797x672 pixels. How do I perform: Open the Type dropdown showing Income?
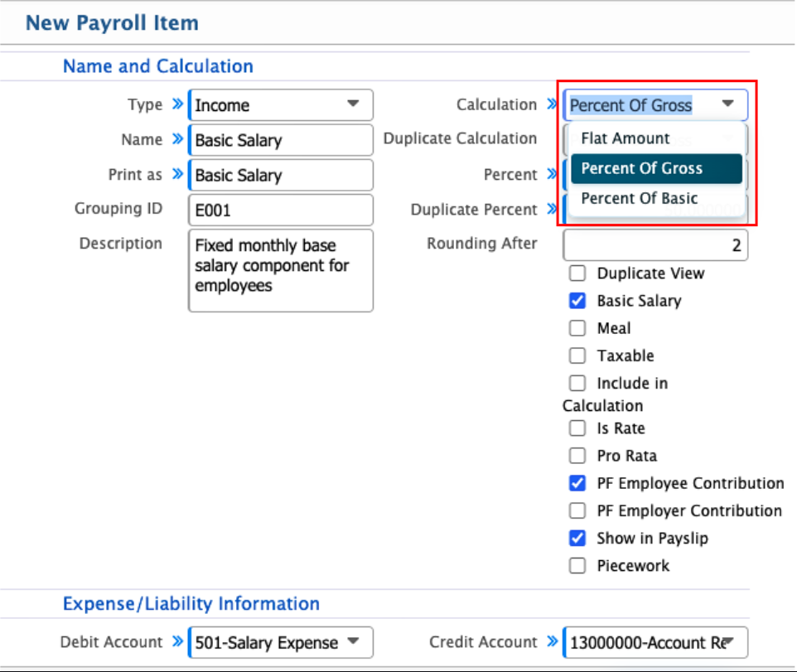point(281,105)
